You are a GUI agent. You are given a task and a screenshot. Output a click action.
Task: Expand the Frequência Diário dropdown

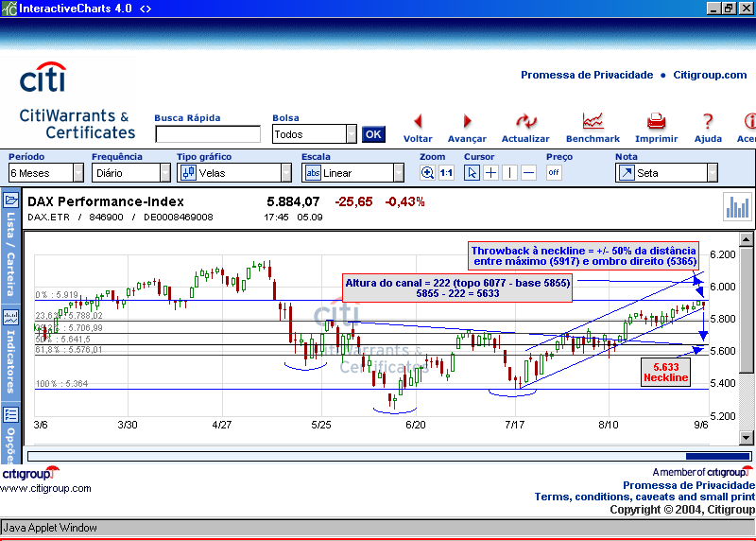[x=165, y=173]
